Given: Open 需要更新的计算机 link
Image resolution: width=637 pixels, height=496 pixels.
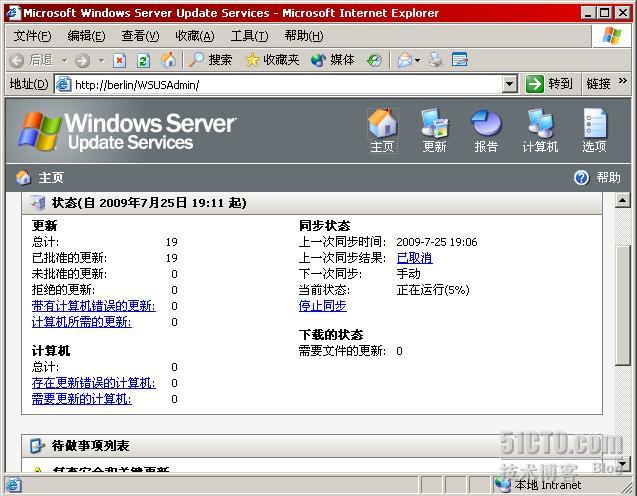Looking at the screenshot, I should pyautogui.click(x=82, y=399).
